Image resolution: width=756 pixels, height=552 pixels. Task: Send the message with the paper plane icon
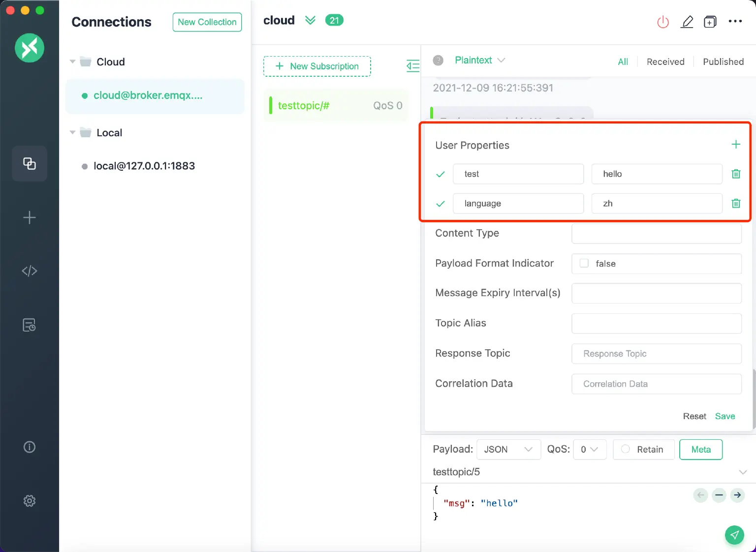[x=734, y=535]
